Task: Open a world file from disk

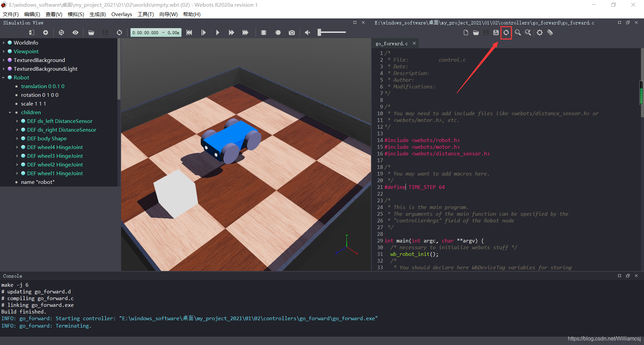Action: (x=91, y=32)
